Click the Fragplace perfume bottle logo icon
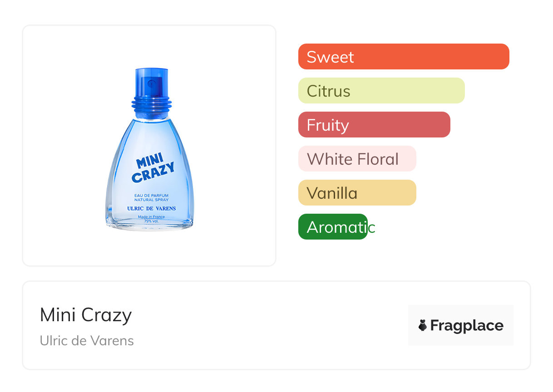Viewport: 553px width, 392px height. (423, 325)
